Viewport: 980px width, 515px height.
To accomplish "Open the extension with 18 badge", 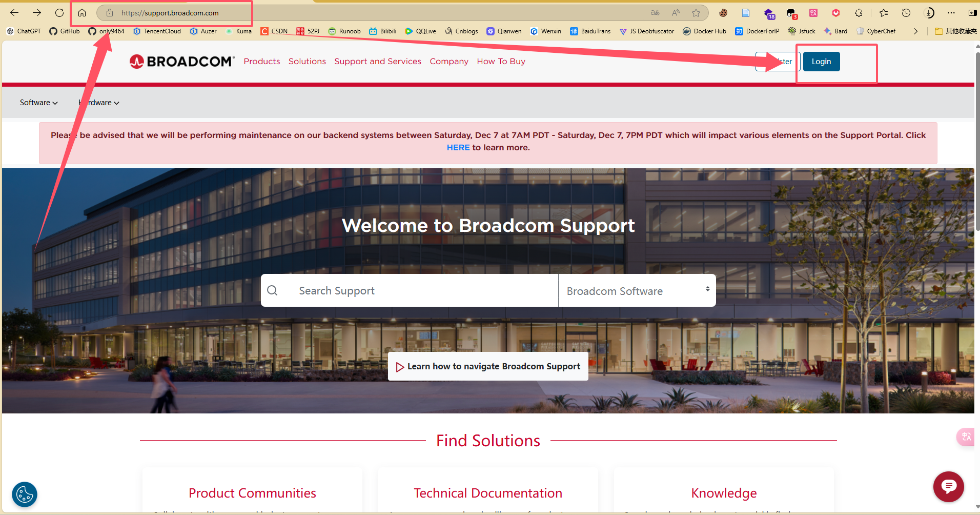I will 769,13.
